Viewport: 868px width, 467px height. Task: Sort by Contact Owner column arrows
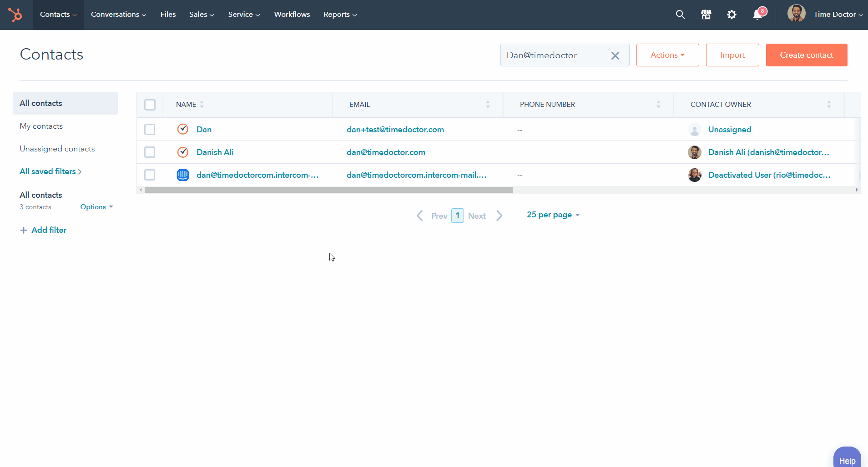829,104
